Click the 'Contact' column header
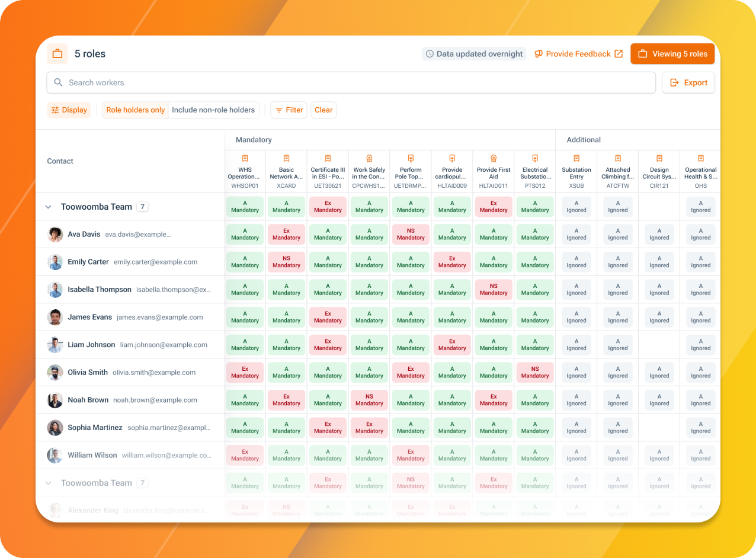 (x=60, y=161)
